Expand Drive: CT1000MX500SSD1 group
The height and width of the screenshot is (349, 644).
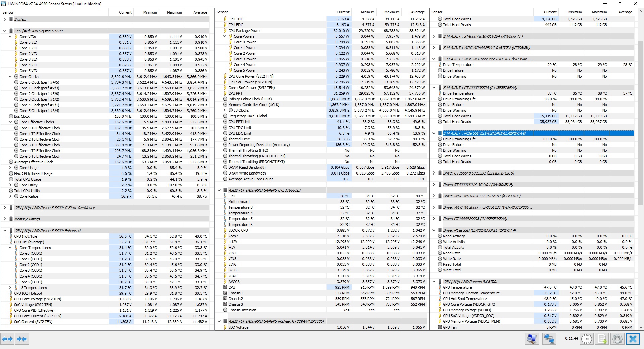click(434, 173)
